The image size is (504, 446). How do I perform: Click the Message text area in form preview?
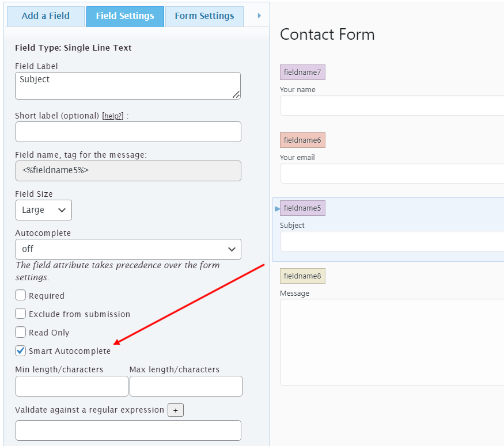click(x=392, y=342)
